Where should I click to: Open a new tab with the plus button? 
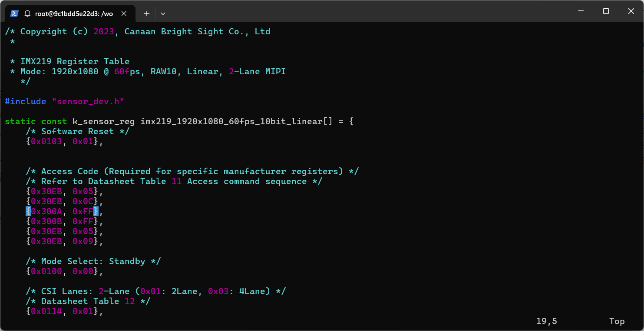(x=147, y=13)
